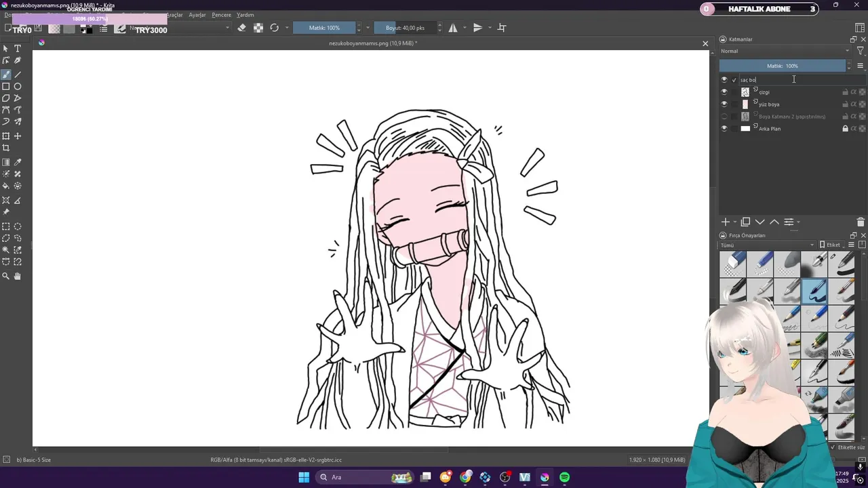Click the saç bo layer name field
This screenshot has height=488, width=868.
pos(803,80)
